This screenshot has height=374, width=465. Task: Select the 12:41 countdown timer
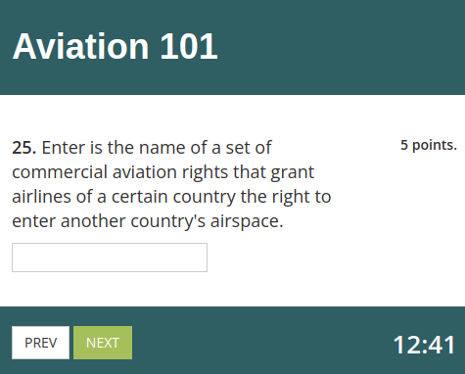click(424, 345)
